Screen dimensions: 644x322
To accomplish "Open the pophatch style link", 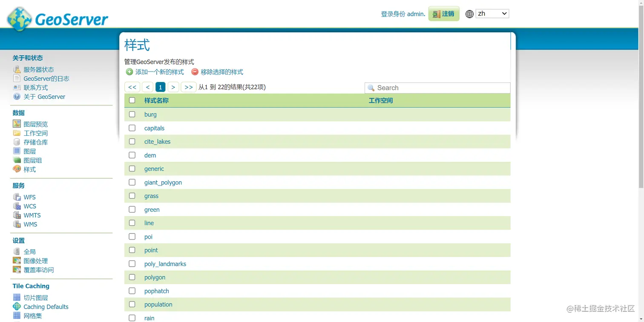I will pos(157,291).
